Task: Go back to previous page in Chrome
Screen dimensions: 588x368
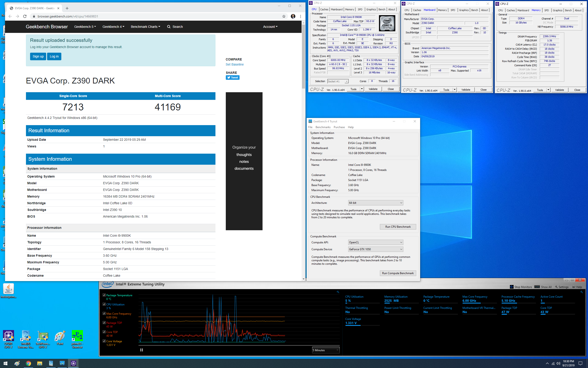Action: 10,16
